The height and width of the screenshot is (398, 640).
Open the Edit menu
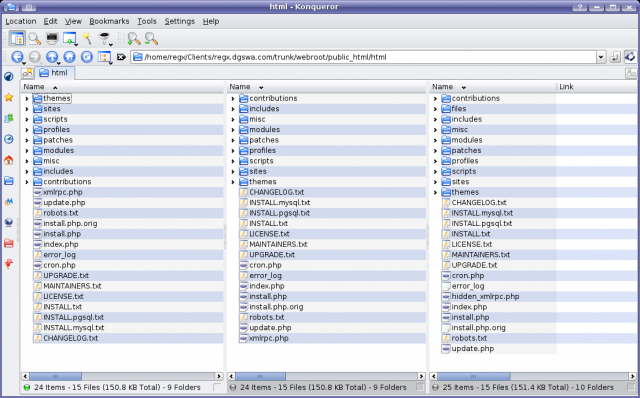(51, 21)
